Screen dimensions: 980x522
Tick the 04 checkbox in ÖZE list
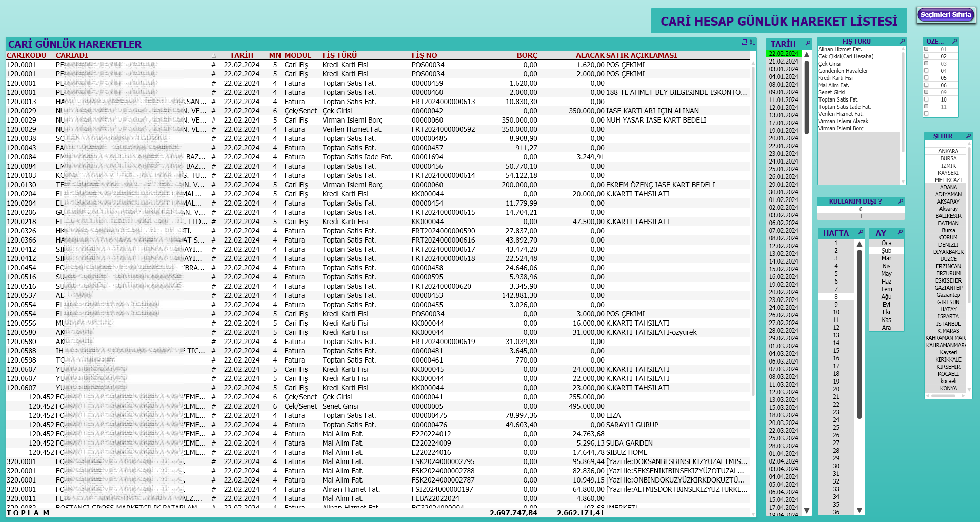click(926, 71)
